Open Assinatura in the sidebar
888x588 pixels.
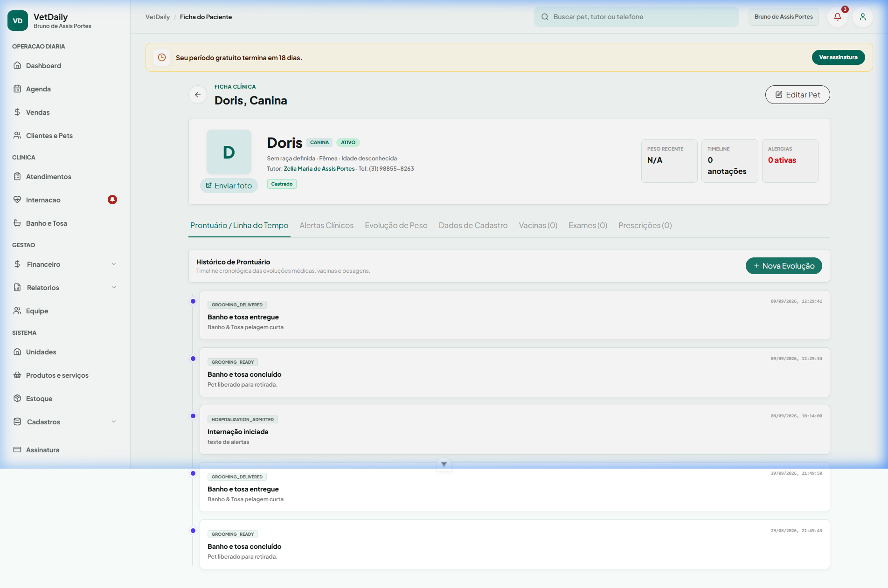click(65, 450)
